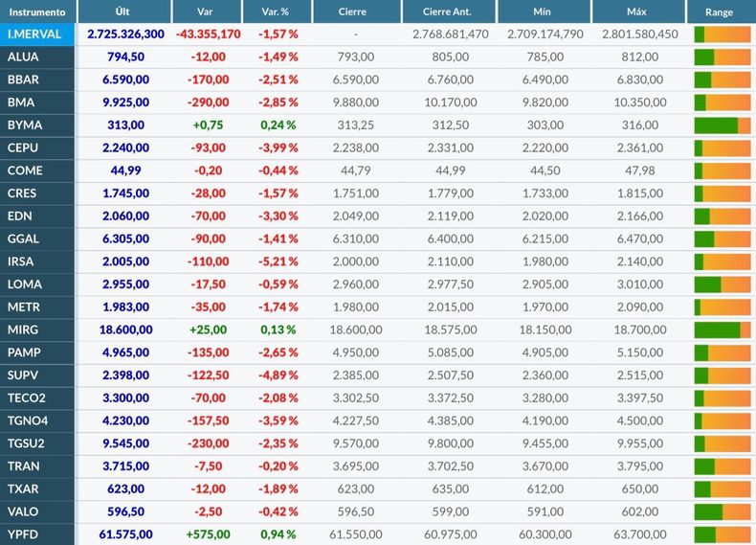Screen dimensions: 756x545
Task: Sort by the Cierre column header
Action: click(357, 11)
